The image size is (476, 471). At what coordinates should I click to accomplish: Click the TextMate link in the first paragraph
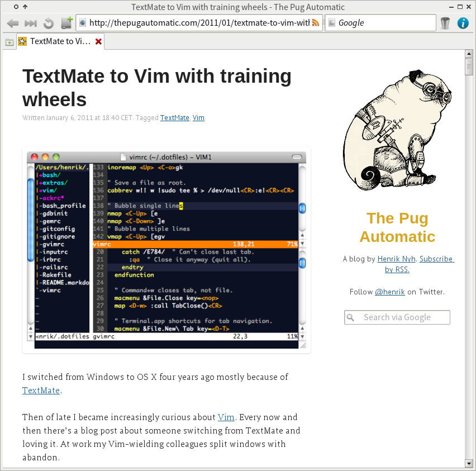point(41,391)
